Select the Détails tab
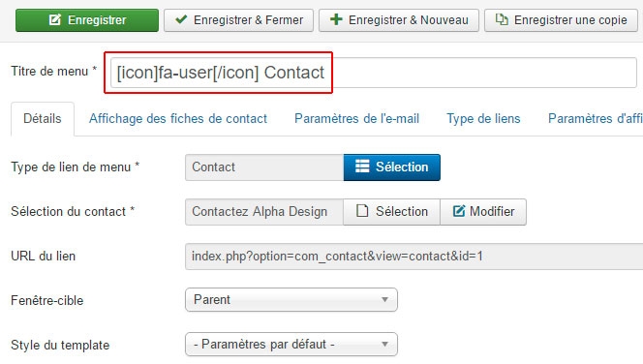The height and width of the screenshot is (364, 643). tap(43, 119)
